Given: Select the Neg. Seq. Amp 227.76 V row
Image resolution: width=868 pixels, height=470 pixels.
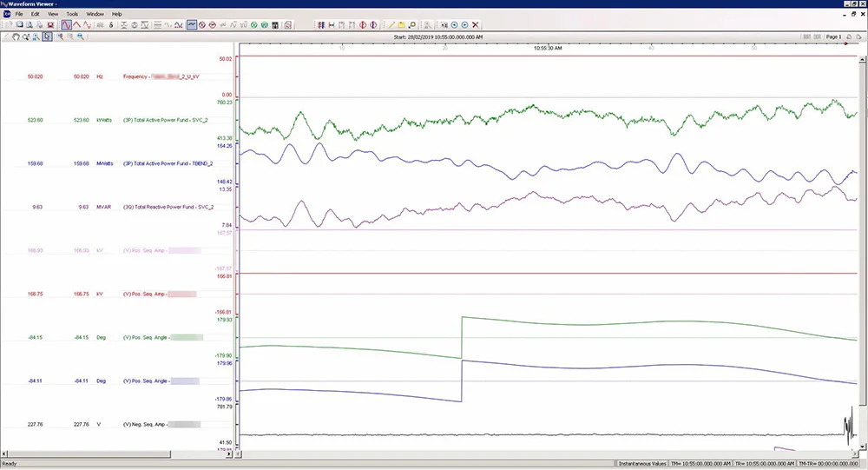Looking at the screenshot, I should tap(116, 424).
